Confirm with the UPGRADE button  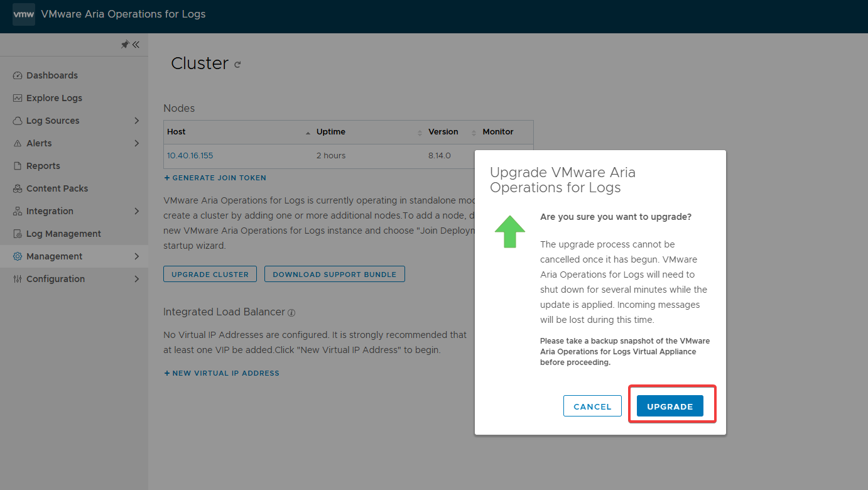[670, 406]
